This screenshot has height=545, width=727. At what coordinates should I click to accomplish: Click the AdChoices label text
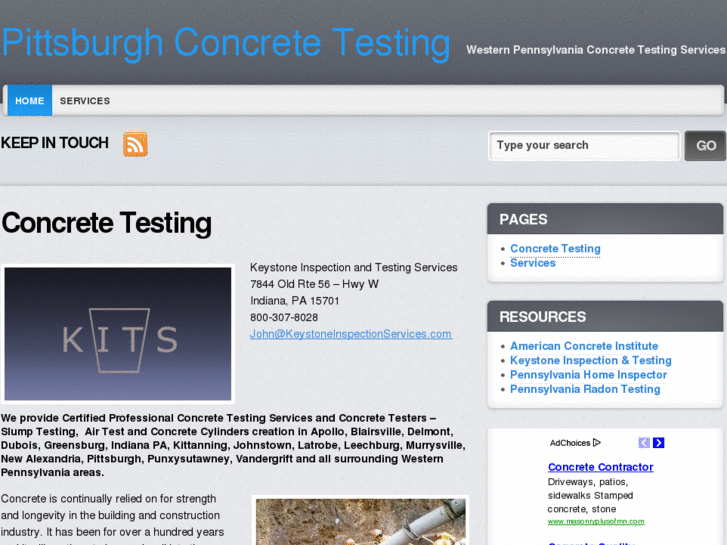coord(570,443)
